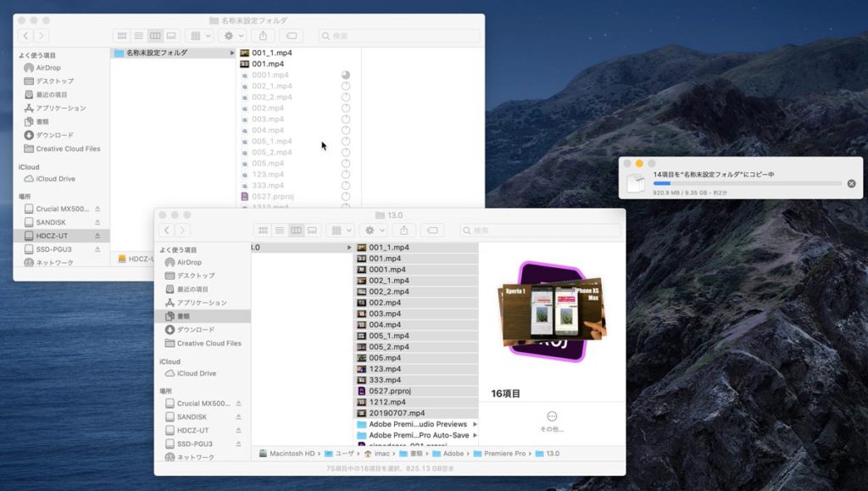Image resolution: width=868 pixels, height=491 pixels.
Task: Eject SANDISK in 名称未設定フォルダ window sidebar
Action: tap(97, 222)
